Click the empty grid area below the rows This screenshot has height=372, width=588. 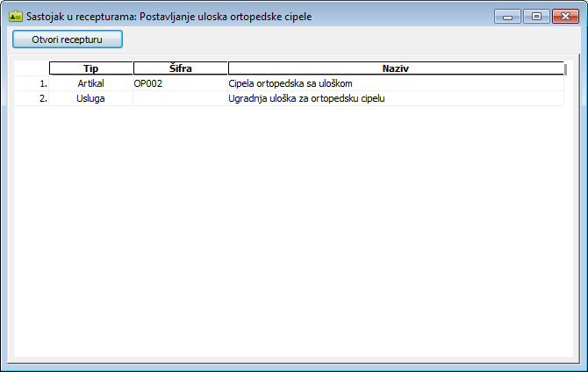pyautogui.click(x=290, y=228)
